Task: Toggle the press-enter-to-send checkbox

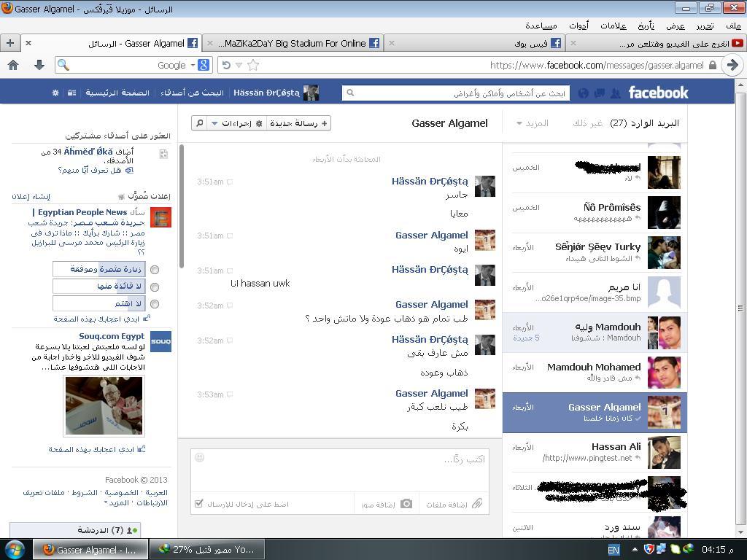Action: pos(199,504)
